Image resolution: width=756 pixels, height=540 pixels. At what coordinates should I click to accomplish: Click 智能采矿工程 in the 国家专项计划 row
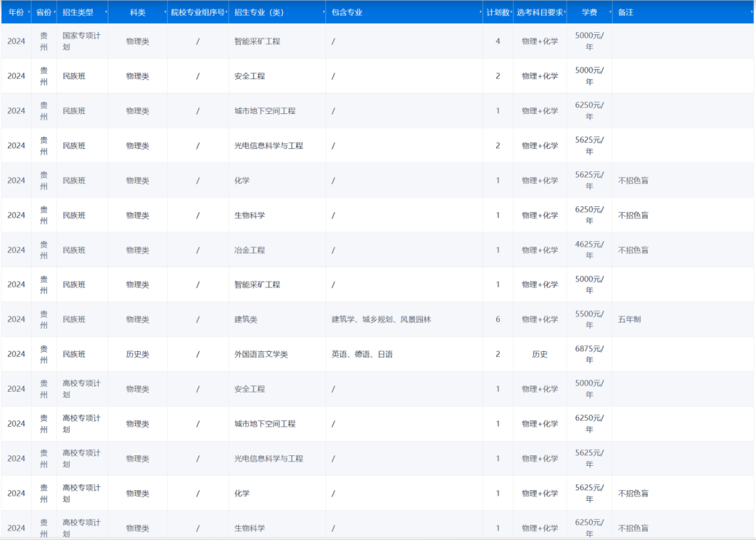point(257,41)
